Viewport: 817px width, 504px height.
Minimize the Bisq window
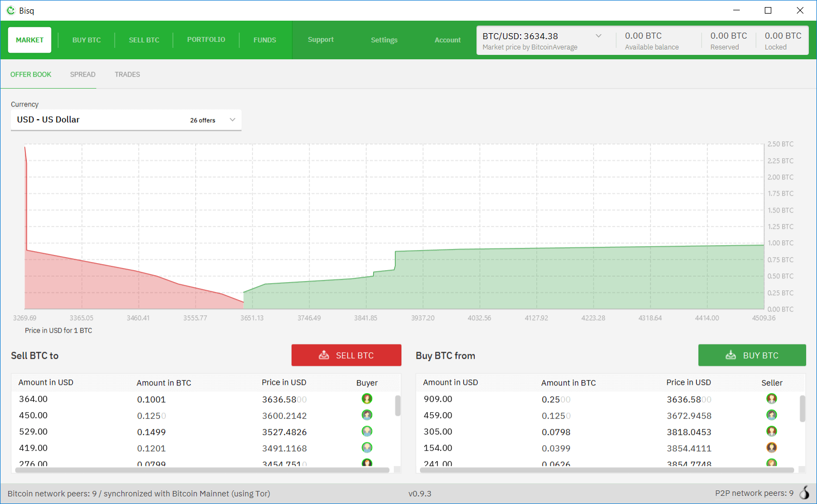pyautogui.click(x=736, y=10)
